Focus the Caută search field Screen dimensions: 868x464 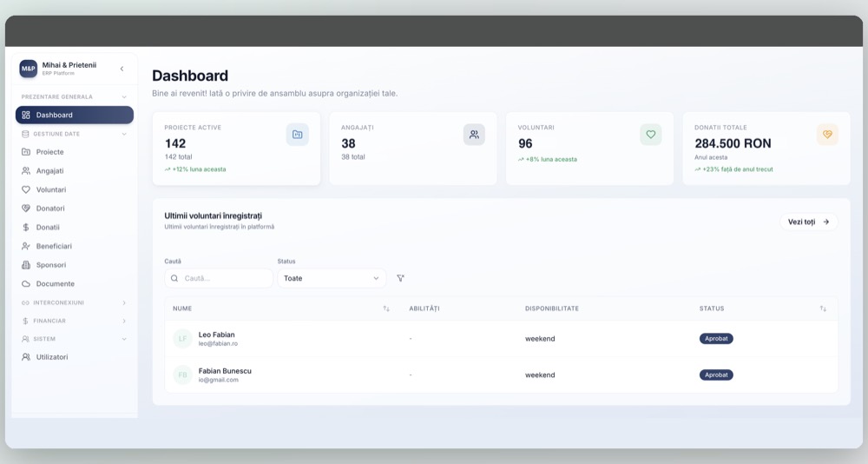pos(219,278)
